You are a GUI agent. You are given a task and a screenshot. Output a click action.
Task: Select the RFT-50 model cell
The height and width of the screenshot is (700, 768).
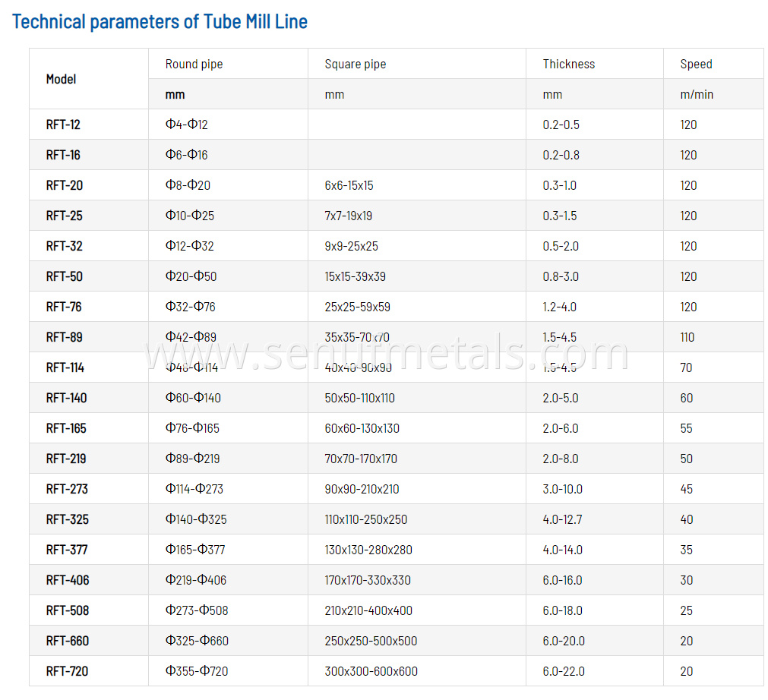coord(64,276)
